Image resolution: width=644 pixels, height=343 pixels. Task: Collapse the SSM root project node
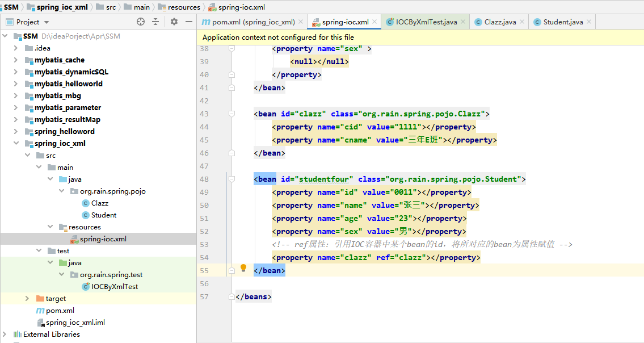5,36
